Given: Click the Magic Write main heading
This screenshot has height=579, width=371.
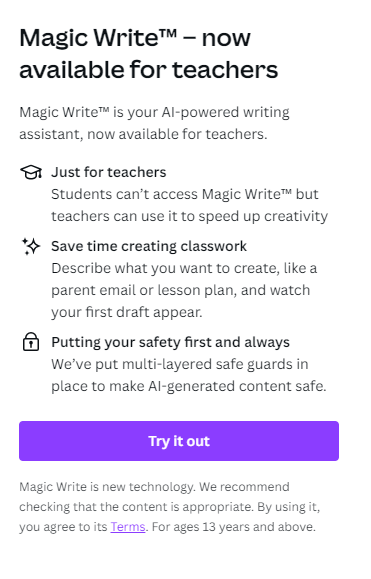Looking at the screenshot, I should click(x=148, y=54).
